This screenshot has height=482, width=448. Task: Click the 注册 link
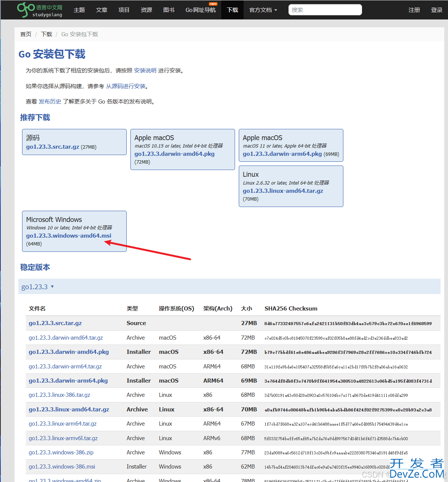click(414, 10)
